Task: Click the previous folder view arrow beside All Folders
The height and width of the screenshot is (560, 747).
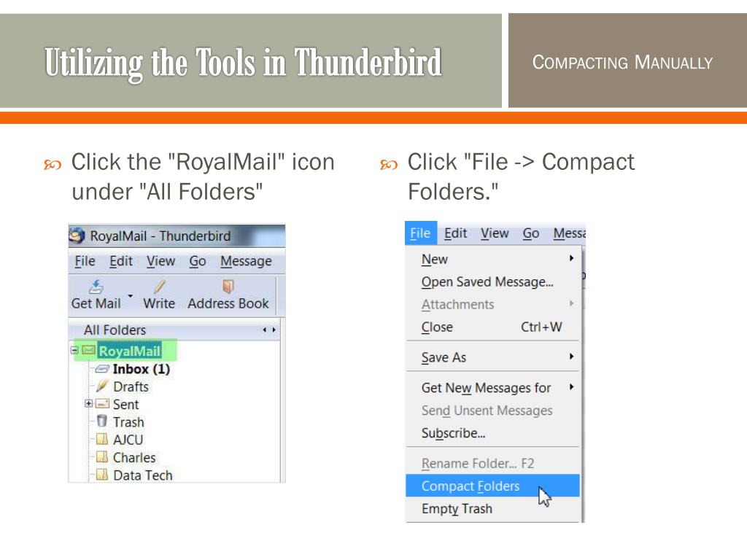Action: tap(264, 330)
